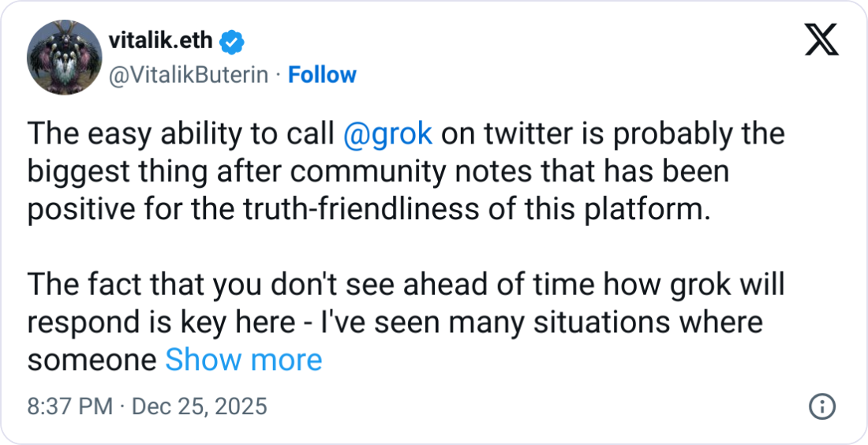Click the first paragraph of the tweet
Image resolution: width=868 pixels, height=445 pixels.
379,172
